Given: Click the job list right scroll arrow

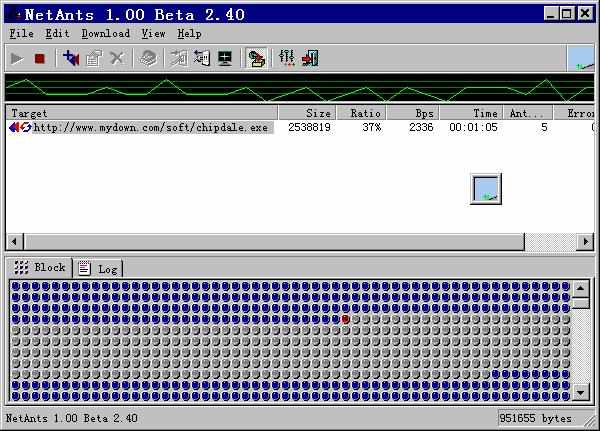Looking at the screenshot, I should point(585,242).
